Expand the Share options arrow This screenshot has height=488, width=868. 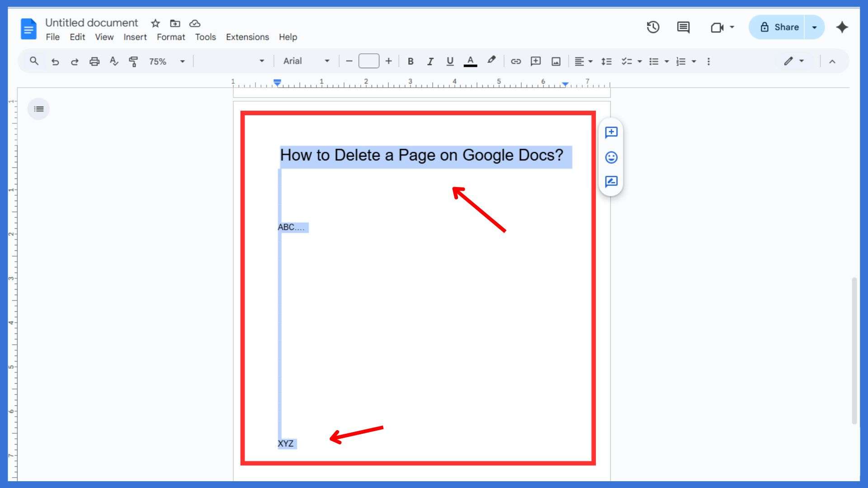[814, 27]
